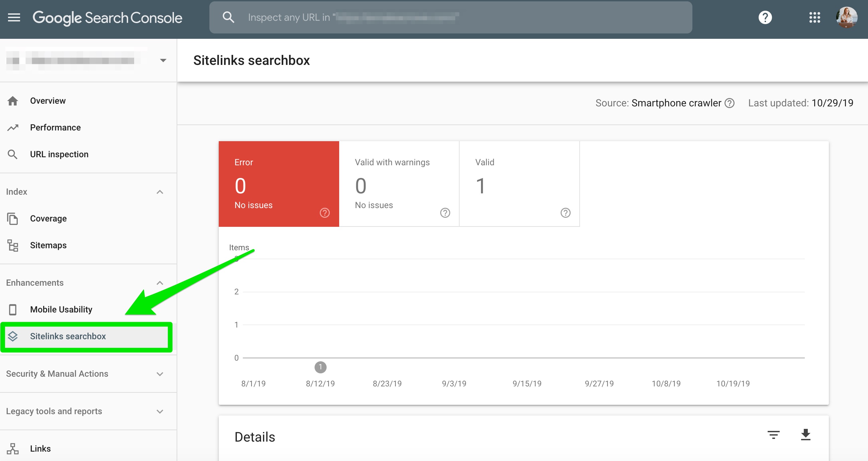Download the Details table
This screenshot has height=461, width=868.
click(x=805, y=435)
